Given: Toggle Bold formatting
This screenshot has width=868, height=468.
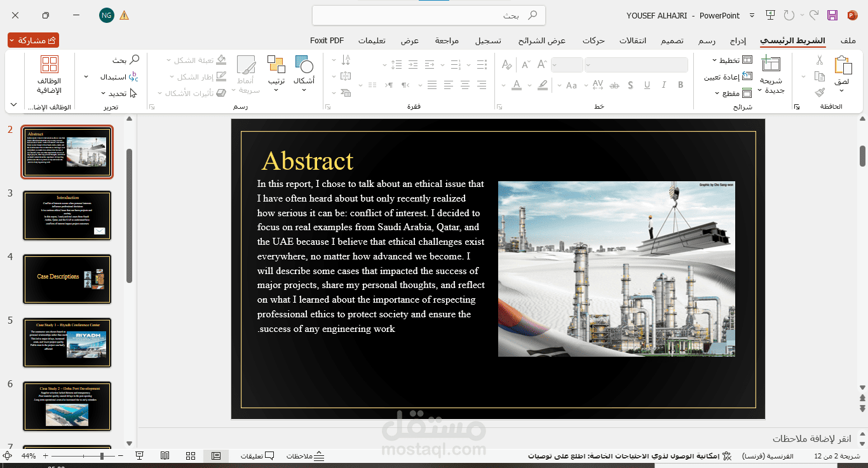Looking at the screenshot, I should pos(681,85).
